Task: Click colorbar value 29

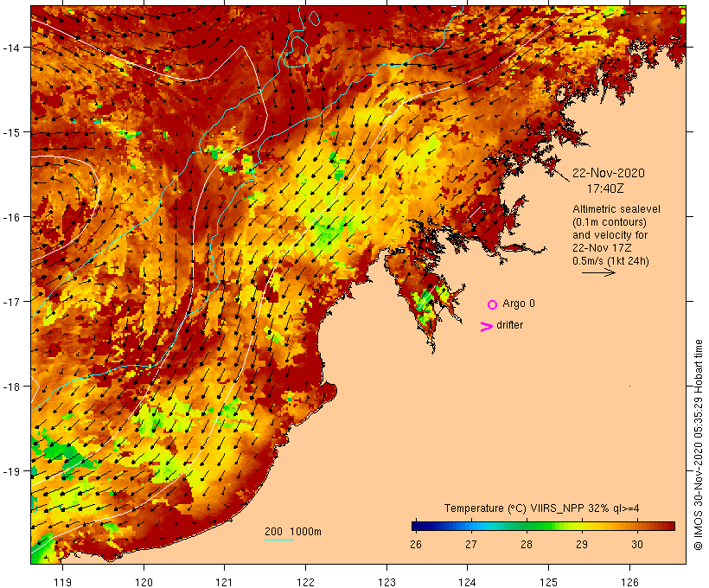Action: pos(582,544)
